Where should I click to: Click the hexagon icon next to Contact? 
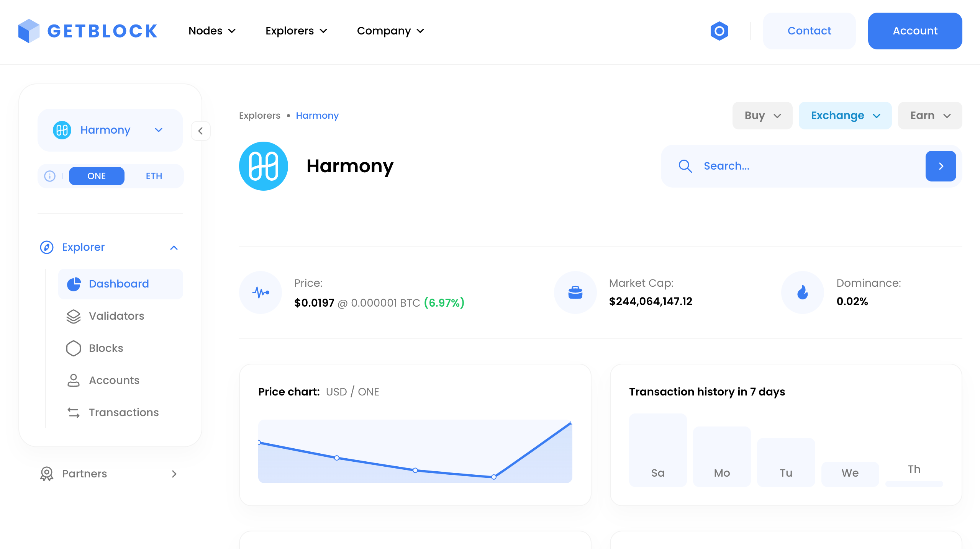pyautogui.click(x=719, y=31)
